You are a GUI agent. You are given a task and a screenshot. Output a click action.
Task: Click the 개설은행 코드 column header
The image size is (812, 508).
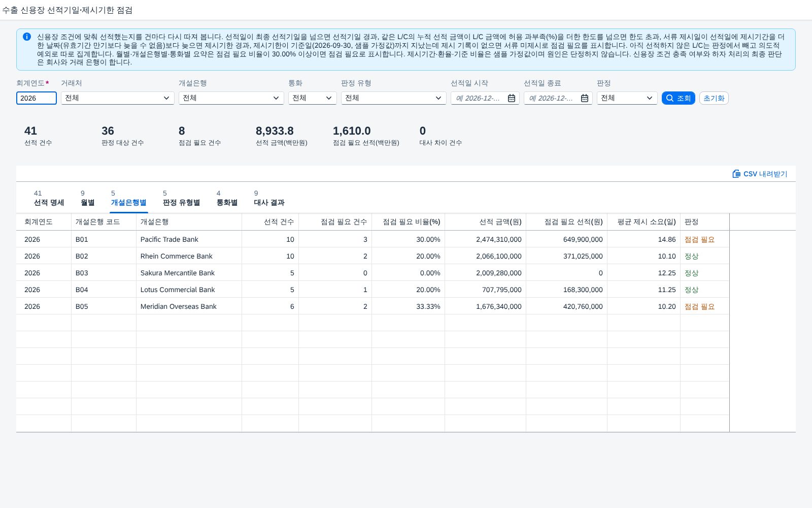coord(104,222)
